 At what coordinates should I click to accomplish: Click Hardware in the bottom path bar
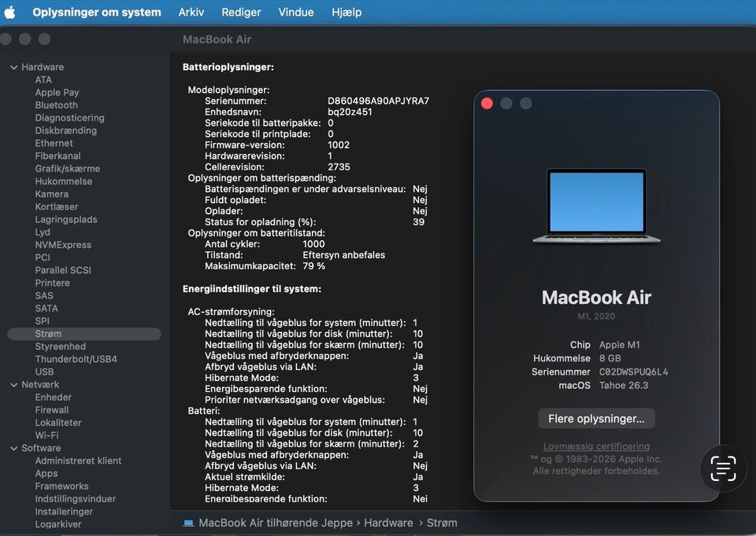pyautogui.click(x=388, y=523)
